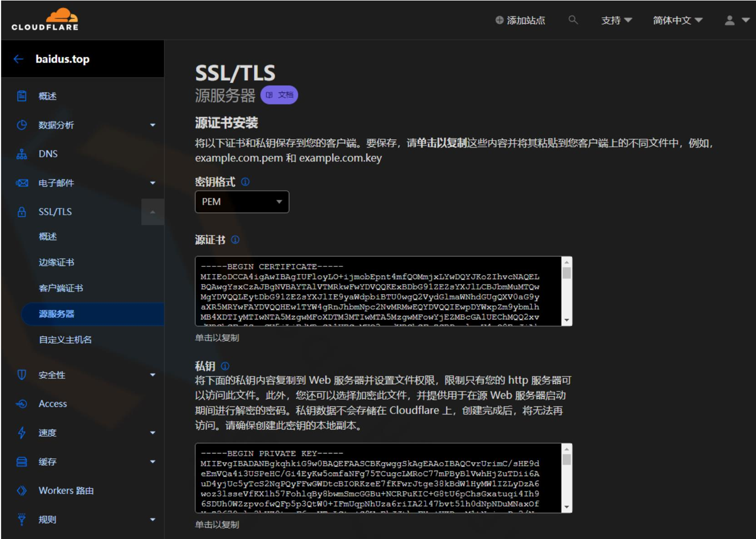Viewport: 756px width, 539px height.
Task: Open 概述 under SSL/TLS submenu
Action: pyautogui.click(x=48, y=236)
